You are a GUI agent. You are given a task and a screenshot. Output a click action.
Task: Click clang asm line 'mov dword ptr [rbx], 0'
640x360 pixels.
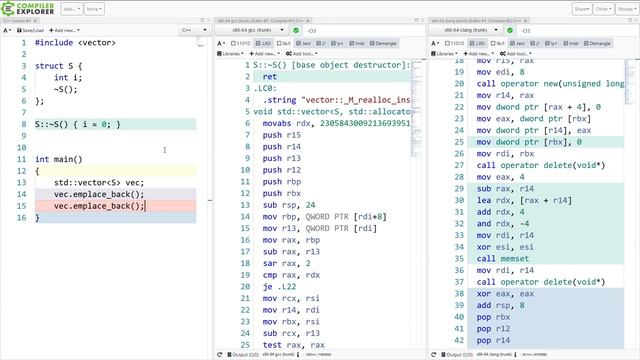(529, 142)
